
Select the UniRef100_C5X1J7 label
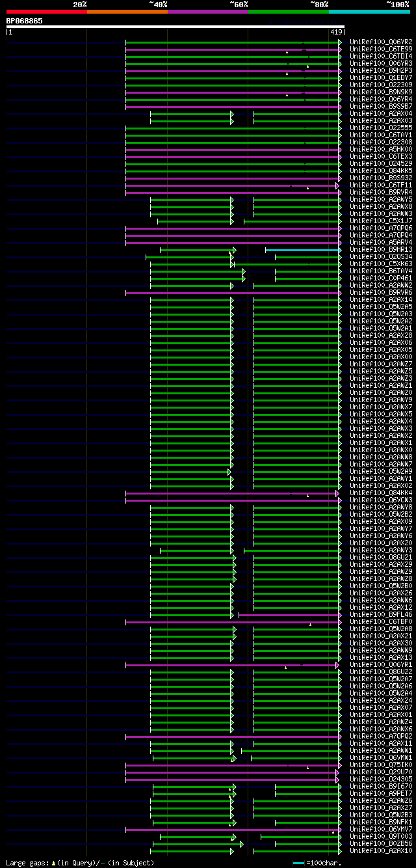click(381, 221)
